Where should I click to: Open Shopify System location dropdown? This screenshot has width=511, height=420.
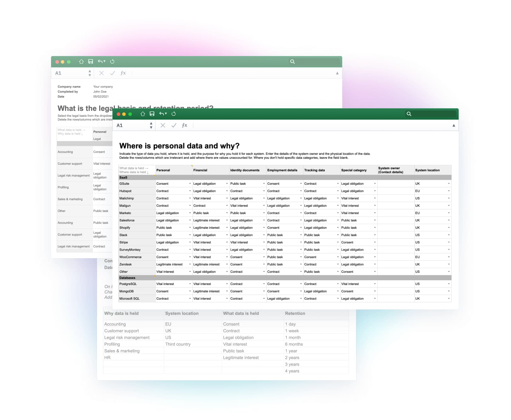click(449, 228)
